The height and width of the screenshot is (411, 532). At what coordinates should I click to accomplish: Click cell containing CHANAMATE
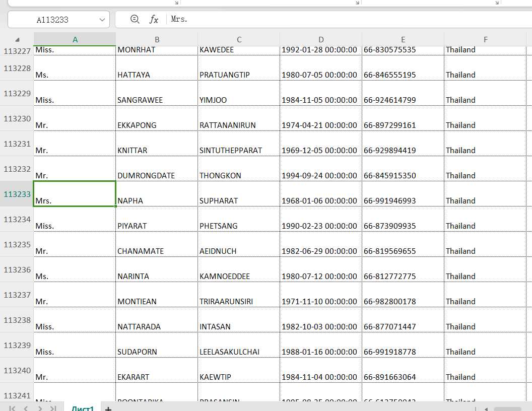pyautogui.click(x=157, y=244)
